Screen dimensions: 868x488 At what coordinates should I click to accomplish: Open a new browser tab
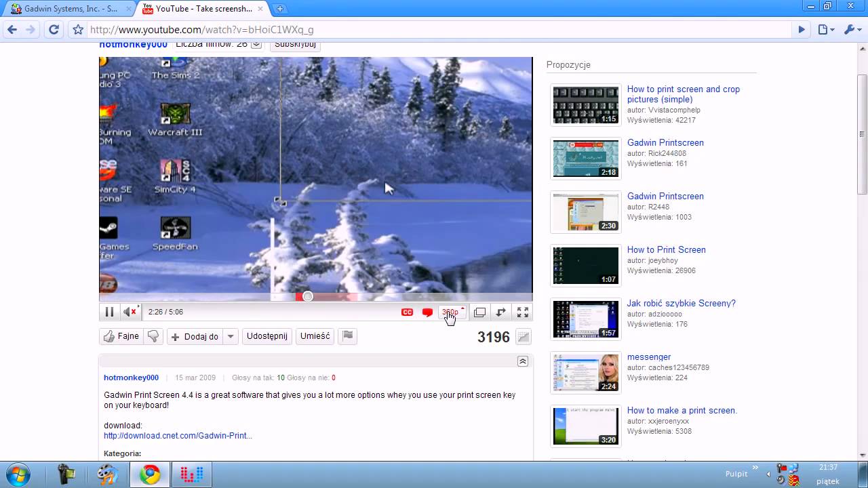tap(279, 9)
